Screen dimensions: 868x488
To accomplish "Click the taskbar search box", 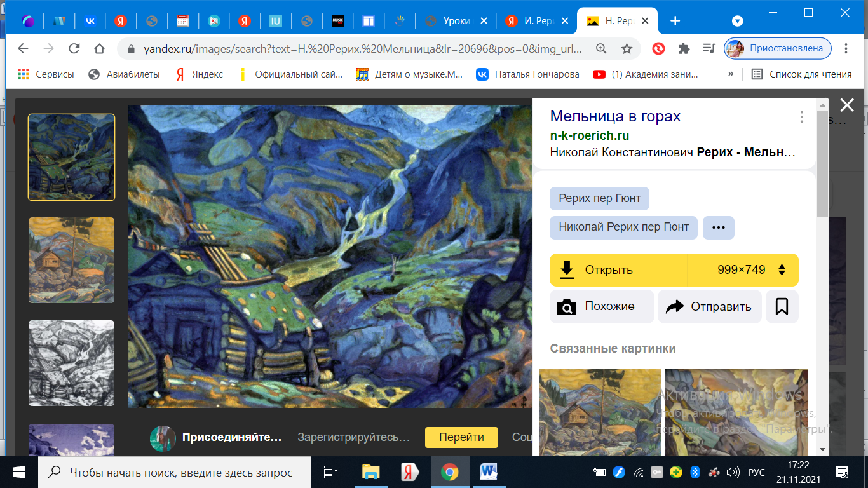I will [175, 472].
